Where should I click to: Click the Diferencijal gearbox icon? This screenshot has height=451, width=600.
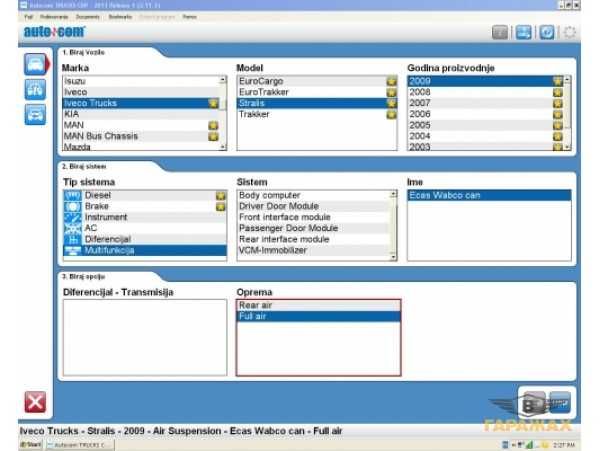pyautogui.click(x=72, y=239)
